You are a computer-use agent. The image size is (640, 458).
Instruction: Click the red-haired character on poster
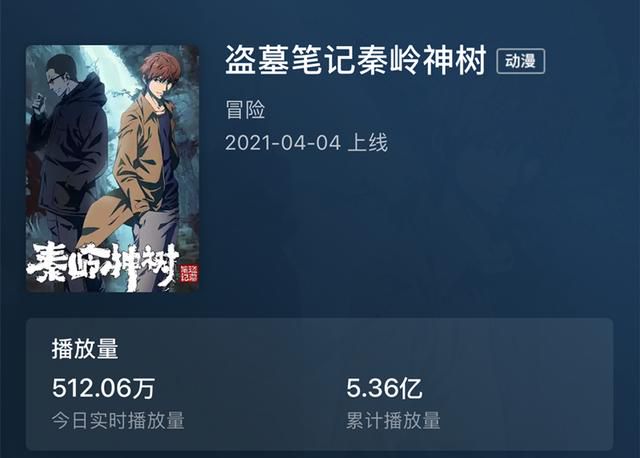[x=147, y=163]
